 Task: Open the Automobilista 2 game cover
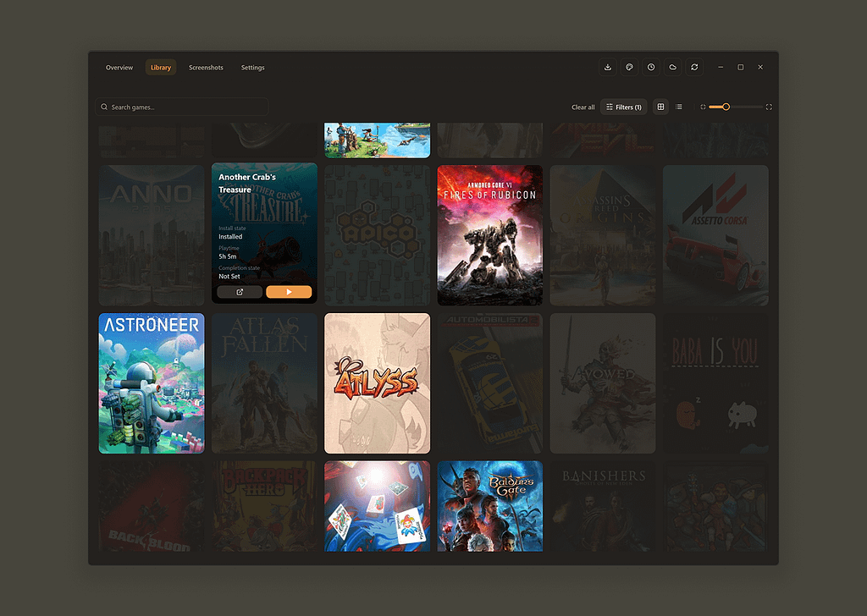490,383
